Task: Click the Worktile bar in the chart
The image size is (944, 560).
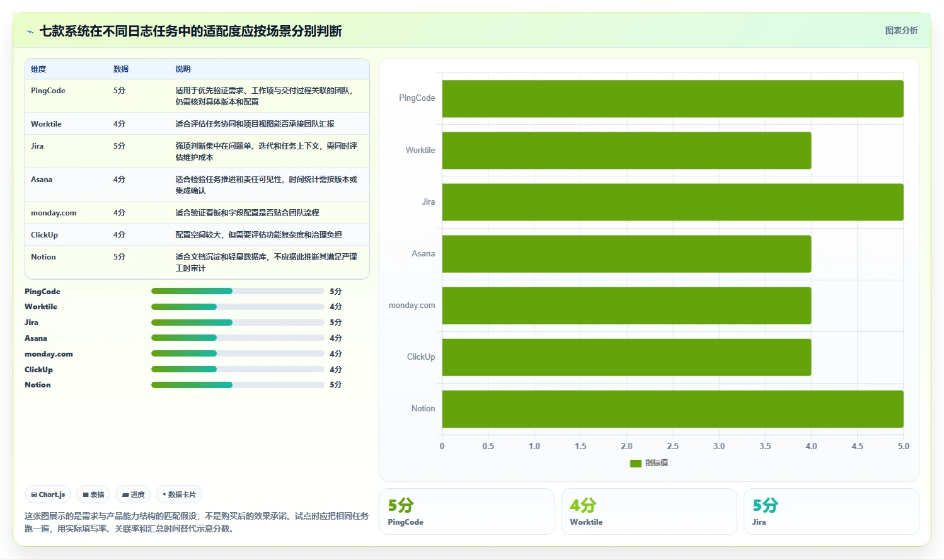Action: point(626,150)
